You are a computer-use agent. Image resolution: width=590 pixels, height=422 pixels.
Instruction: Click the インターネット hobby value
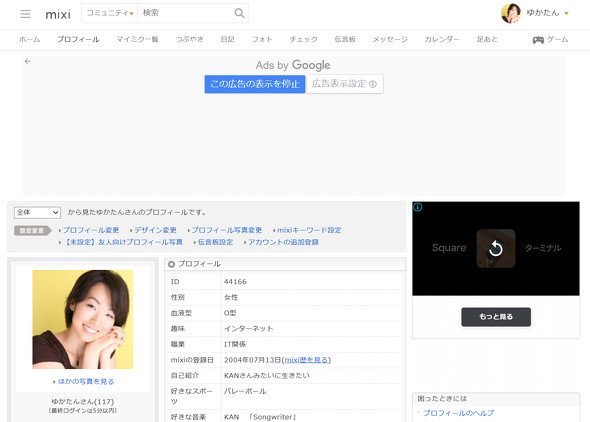(249, 329)
